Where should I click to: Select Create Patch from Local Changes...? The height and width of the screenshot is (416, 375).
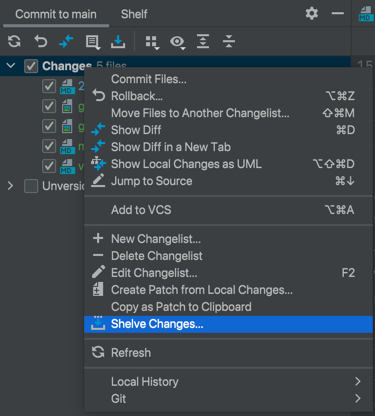tap(228, 290)
